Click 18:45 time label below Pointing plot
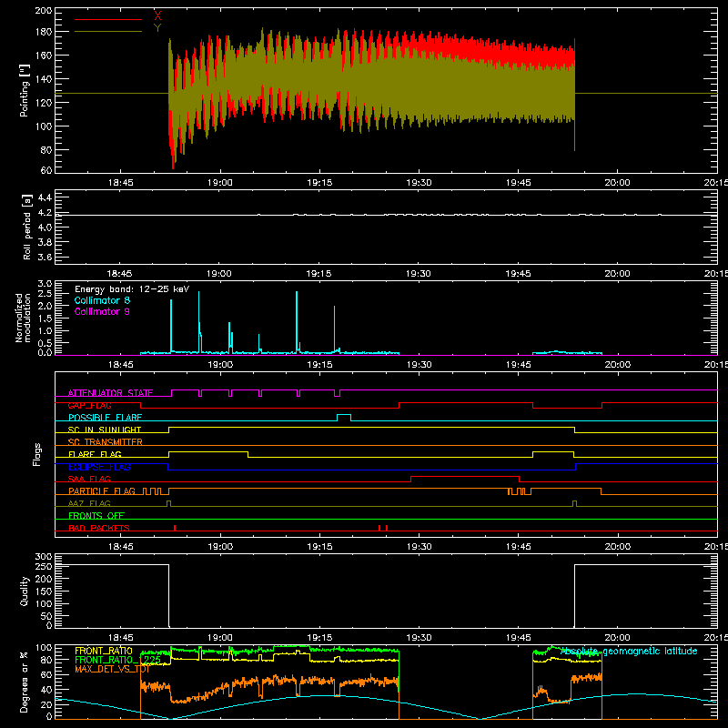 point(121,183)
